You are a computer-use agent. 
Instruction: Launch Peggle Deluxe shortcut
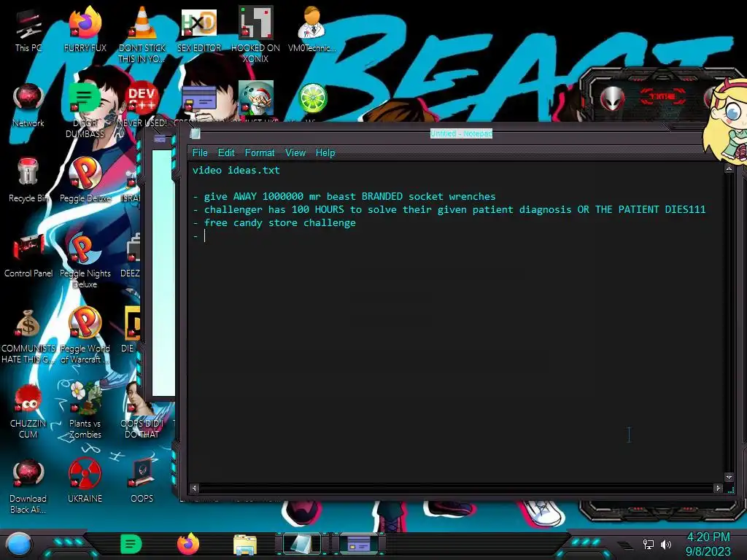[85, 181]
